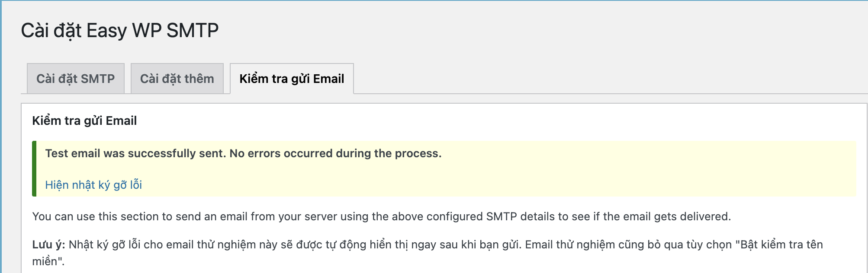Switch to the Cài đặt SMTP tab
This screenshot has height=273, width=868.
click(76, 79)
